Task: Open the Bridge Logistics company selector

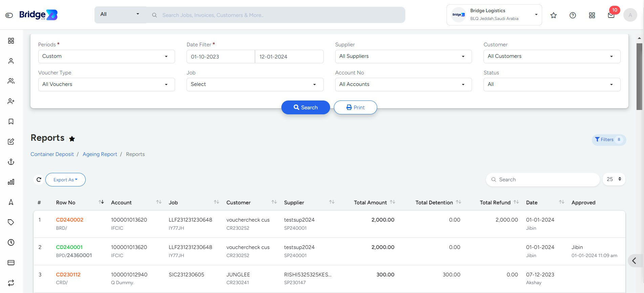Action: (x=494, y=15)
